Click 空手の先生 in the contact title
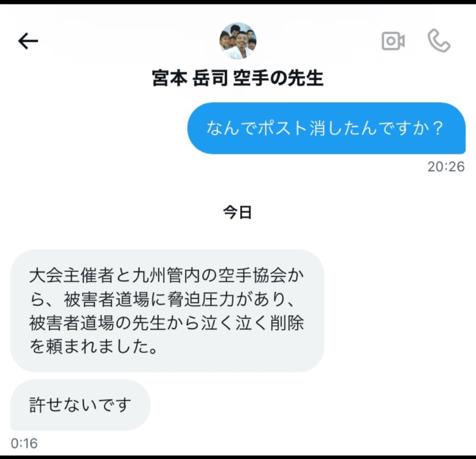Viewport: 476px width, 459px height. coord(278,78)
